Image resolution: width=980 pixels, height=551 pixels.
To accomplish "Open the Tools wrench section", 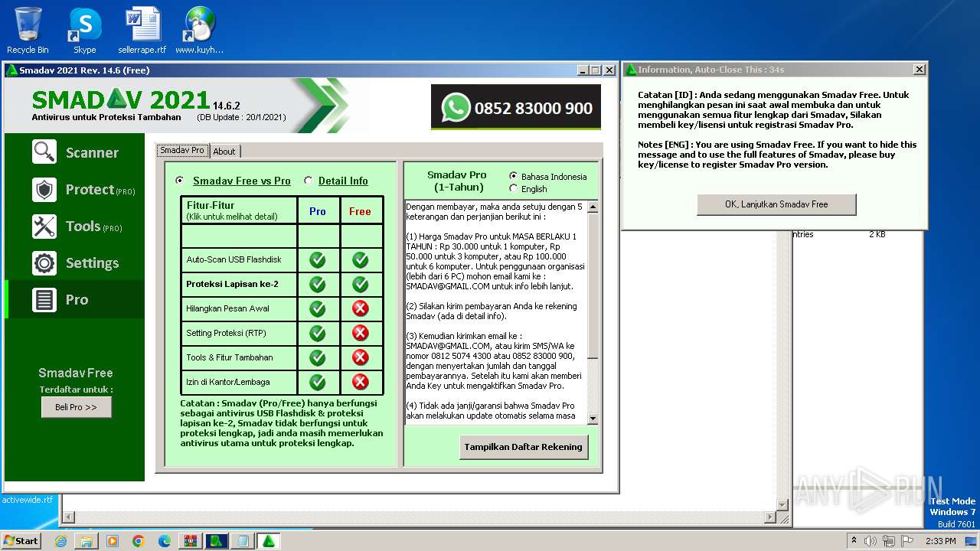I will [75, 226].
